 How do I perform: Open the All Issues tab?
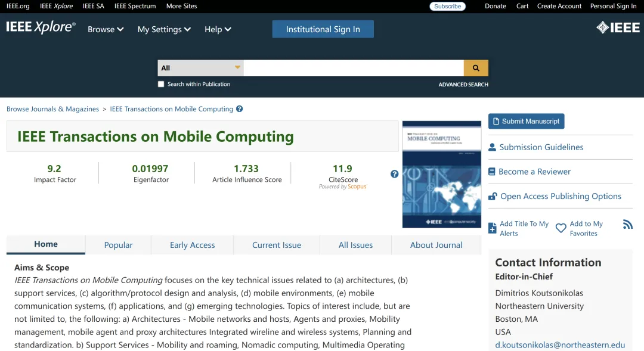tap(355, 245)
